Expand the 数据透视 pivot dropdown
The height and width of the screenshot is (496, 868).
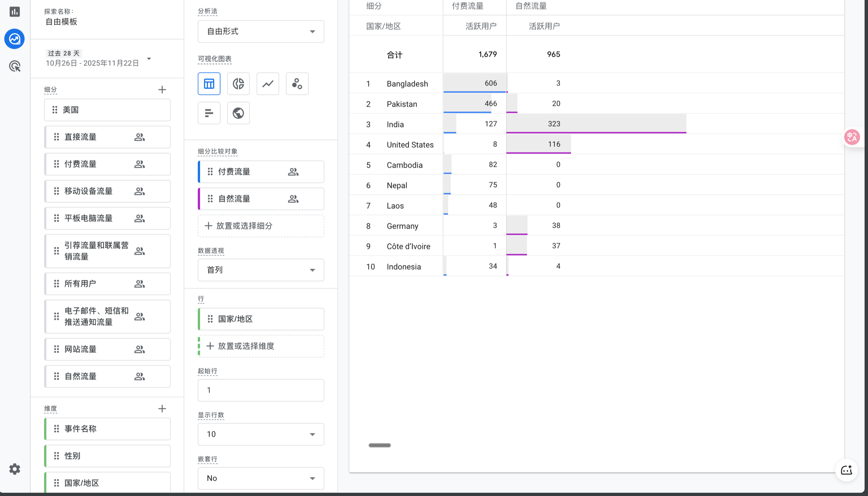(261, 270)
